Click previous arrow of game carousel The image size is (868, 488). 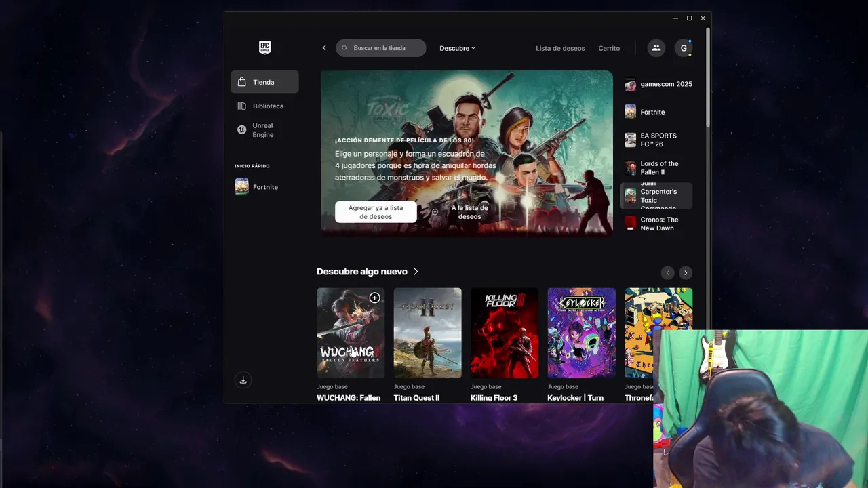point(668,272)
